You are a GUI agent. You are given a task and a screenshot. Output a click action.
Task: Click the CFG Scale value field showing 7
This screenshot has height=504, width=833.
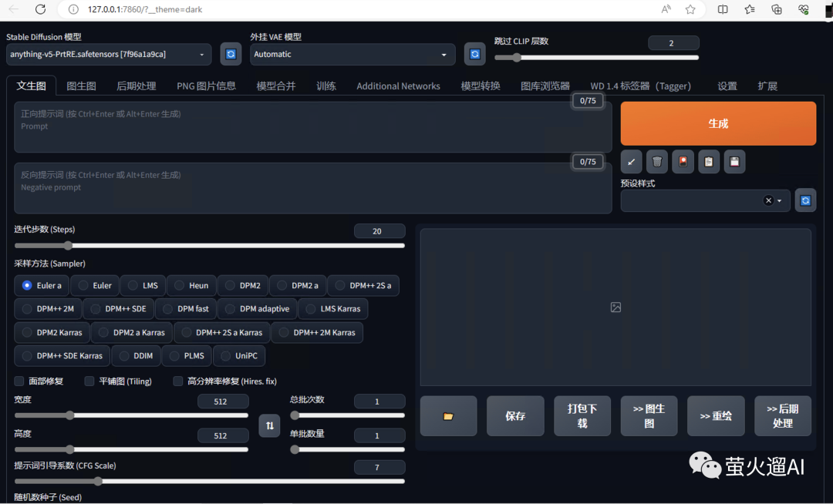379,467
